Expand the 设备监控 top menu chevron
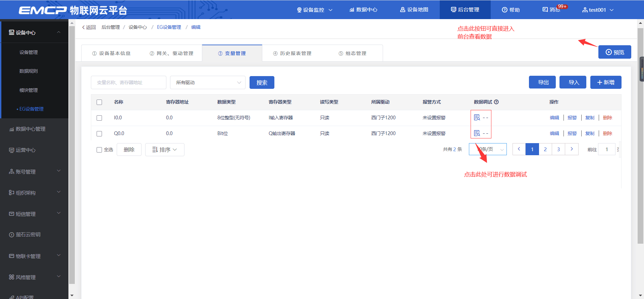Screen dimensions: 644x299 tap(330, 10)
